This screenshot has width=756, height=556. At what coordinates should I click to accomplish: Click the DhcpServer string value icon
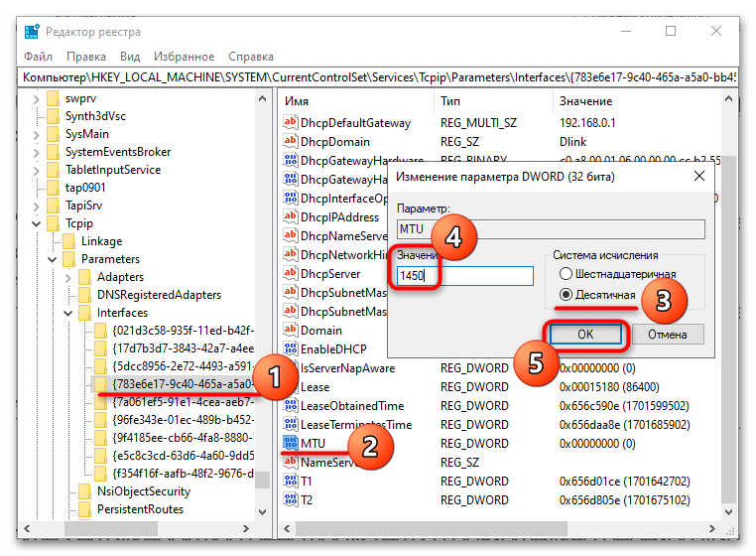(x=291, y=273)
